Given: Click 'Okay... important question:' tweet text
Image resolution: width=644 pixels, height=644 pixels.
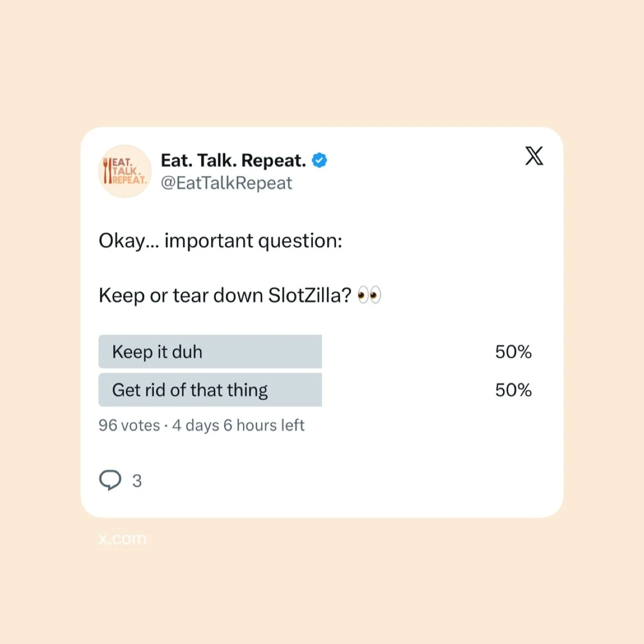Looking at the screenshot, I should [x=221, y=241].
